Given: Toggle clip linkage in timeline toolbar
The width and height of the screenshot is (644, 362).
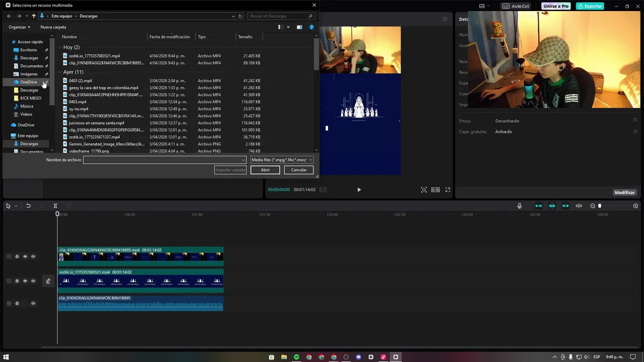Looking at the screenshot, I should (566, 206).
